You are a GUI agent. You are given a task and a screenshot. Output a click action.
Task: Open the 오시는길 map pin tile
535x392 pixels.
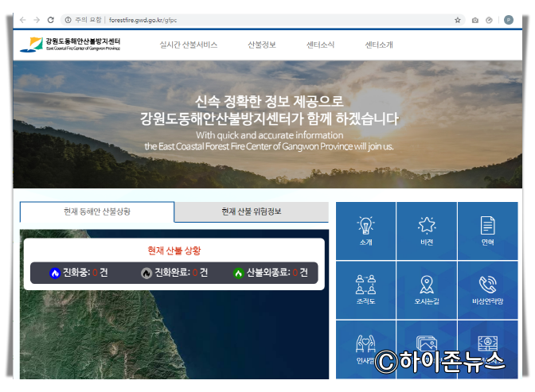pyautogui.click(x=427, y=289)
